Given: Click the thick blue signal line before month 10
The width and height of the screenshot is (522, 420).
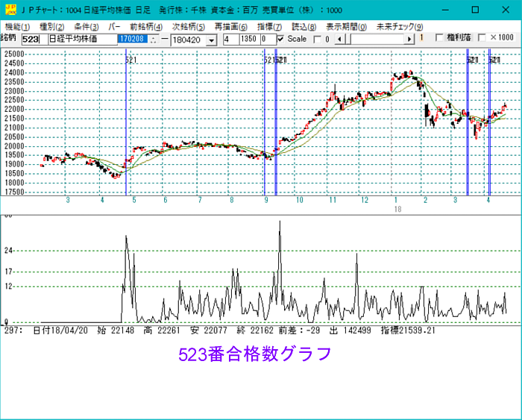Looking at the screenshot, I should [276, 122].
